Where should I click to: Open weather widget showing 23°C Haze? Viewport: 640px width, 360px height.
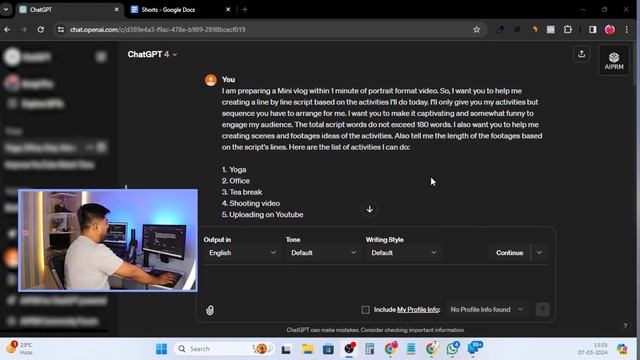(20, 348)
